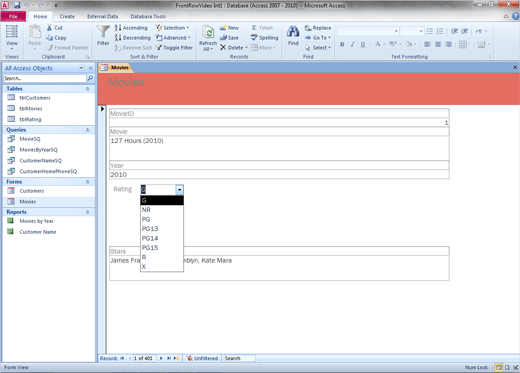
Task: Open the font name combo box
Action: point(368,31)
